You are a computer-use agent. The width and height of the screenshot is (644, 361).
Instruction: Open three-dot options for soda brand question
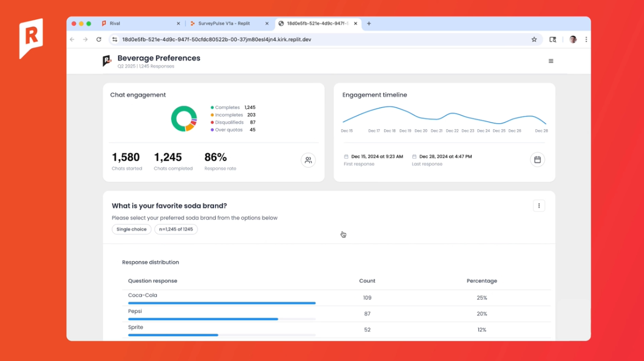click(x=539, y=206)
